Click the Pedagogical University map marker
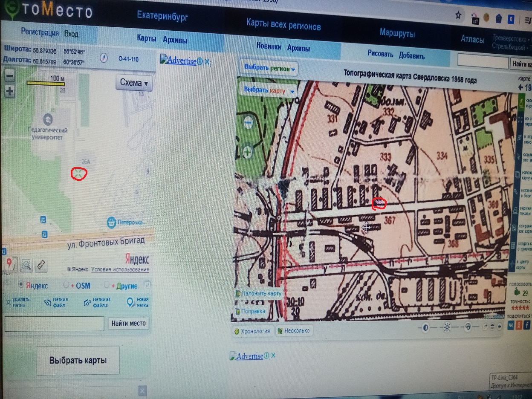532x399 pixels. pyautogui.click(x=48, y=119)
